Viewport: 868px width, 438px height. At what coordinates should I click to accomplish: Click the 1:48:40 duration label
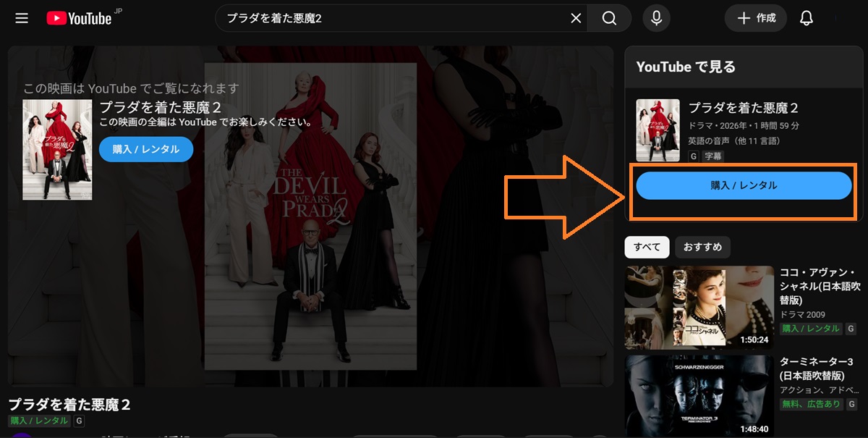pyautogui.click(x=754, y=429)
